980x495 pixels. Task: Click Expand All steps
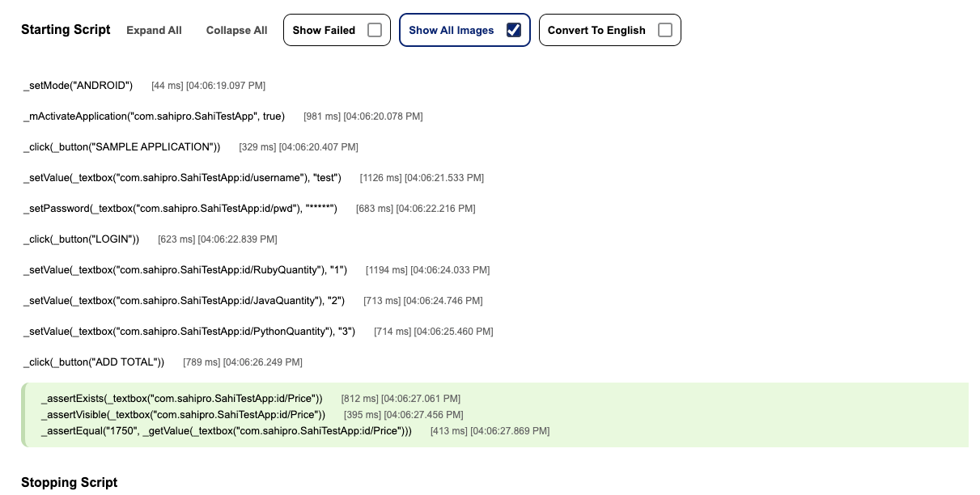click(x=154, y=30)
